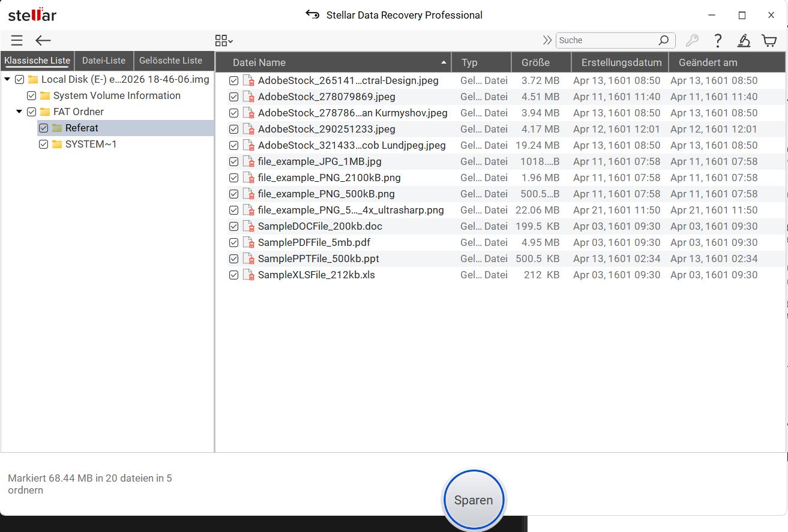Click the magnifier search icon
Viewport: 788px width, 532px height.
coord(663,40)
